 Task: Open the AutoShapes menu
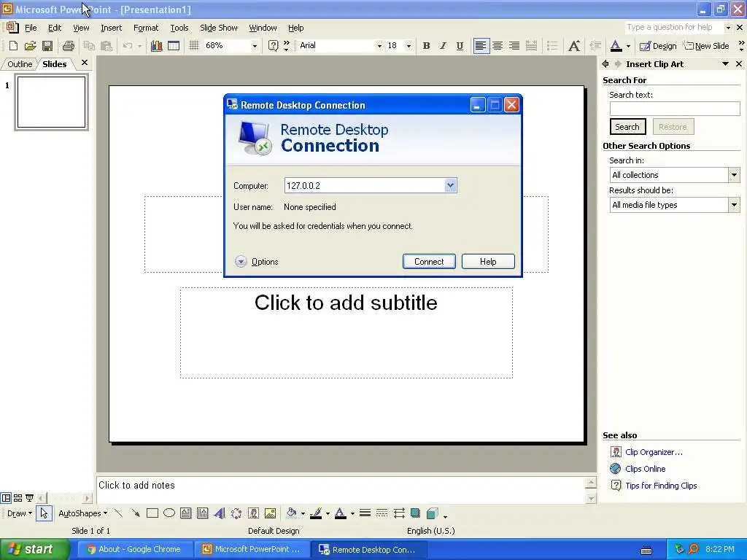[83, 513]
